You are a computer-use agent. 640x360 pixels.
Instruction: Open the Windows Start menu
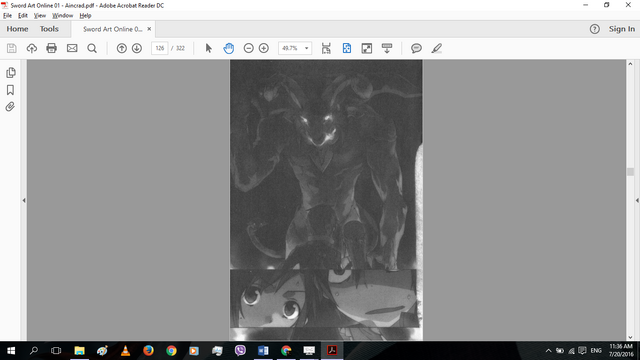pos(11,351)
